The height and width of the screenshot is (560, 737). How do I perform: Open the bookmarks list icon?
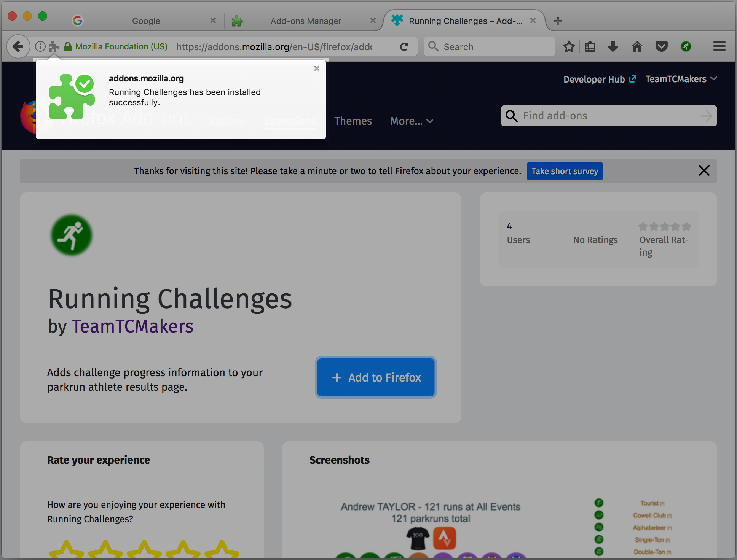[590, 47]
